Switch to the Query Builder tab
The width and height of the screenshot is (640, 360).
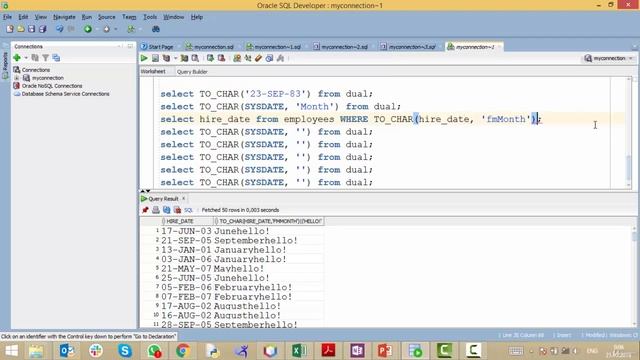coord(192,72)
